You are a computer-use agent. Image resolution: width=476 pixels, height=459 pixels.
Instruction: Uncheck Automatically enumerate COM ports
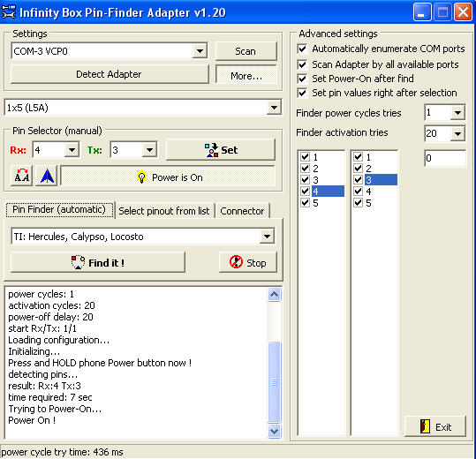point(302,49)
